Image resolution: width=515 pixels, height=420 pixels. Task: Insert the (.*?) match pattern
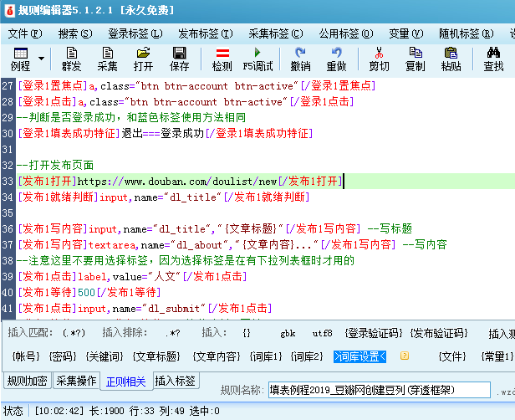click(x=74, y=333)
